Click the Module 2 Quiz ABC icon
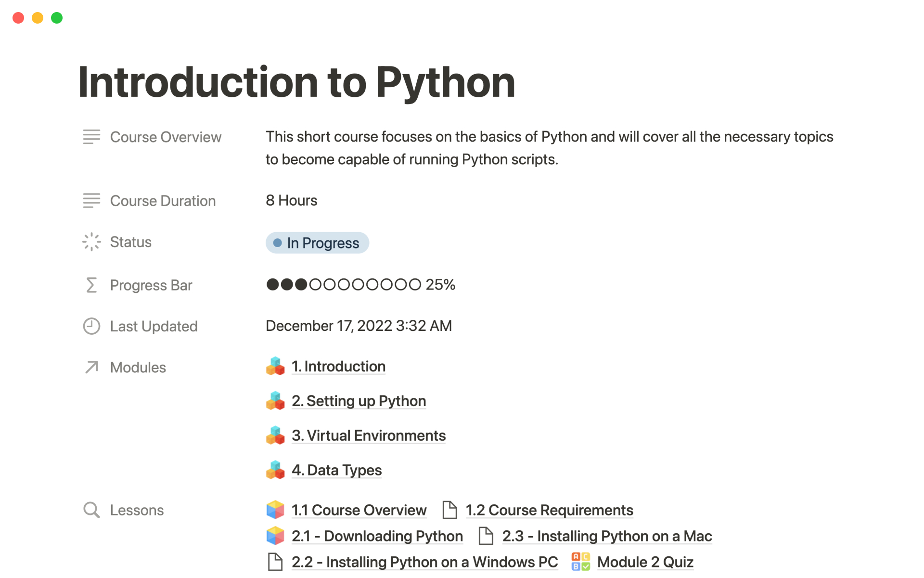 [580, 562]
